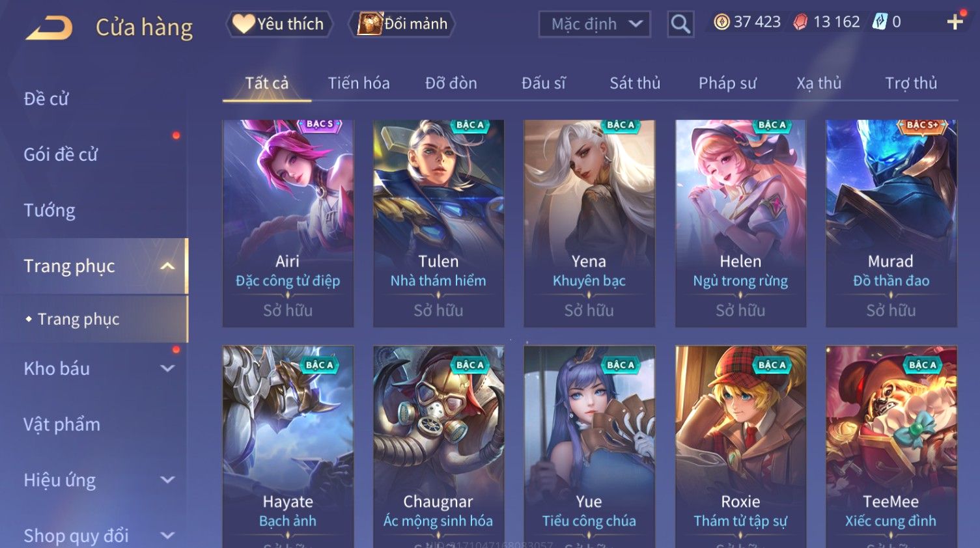The image size is (980, 548).
Task: Open Yêu thích heart favorites
Action: (279, 24)
